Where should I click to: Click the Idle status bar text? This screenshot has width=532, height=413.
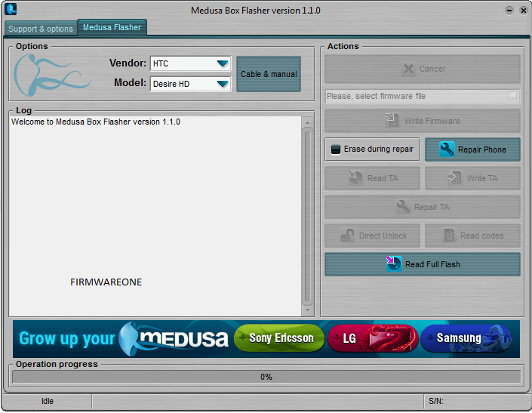(48, 401)
